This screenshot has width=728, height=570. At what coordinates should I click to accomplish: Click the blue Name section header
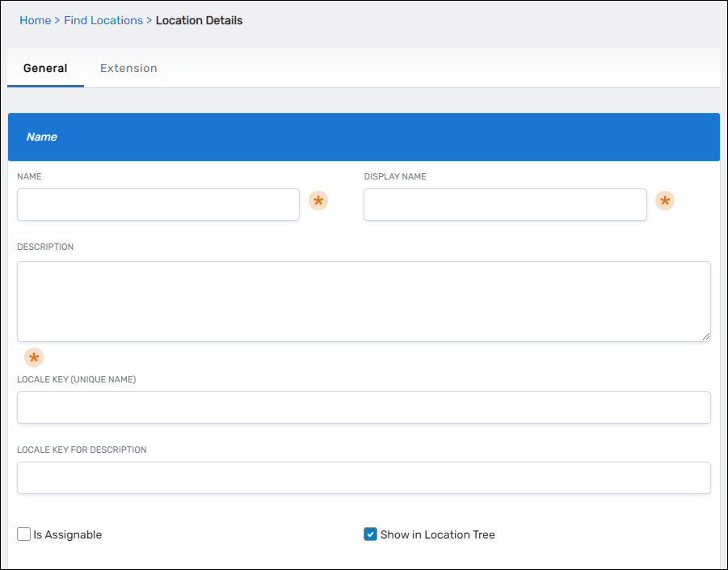tap(364, 137)
